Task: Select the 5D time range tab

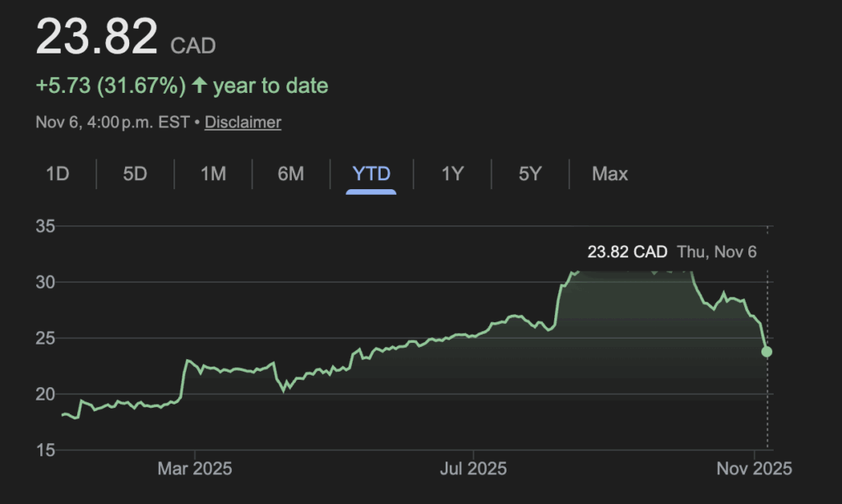Action: click(135, 174)
